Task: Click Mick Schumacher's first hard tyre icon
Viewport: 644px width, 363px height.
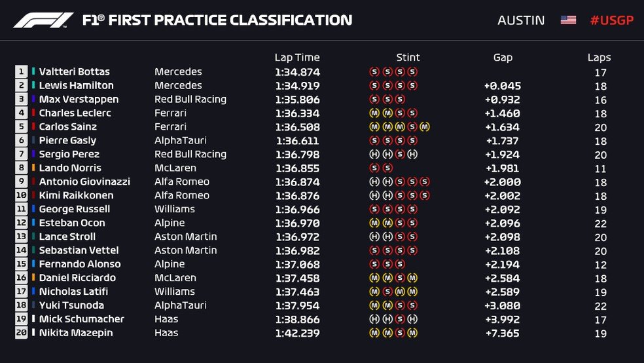Action: 374,319
